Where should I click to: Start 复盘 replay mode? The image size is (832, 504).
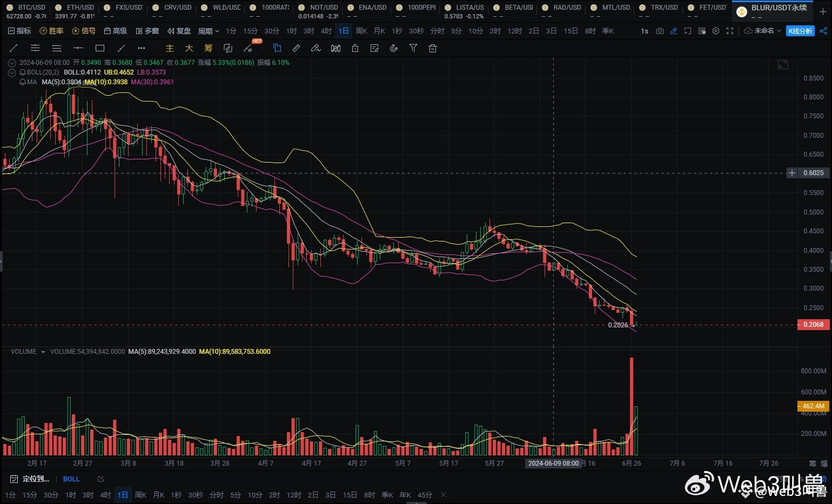click(x=179, y=31)
